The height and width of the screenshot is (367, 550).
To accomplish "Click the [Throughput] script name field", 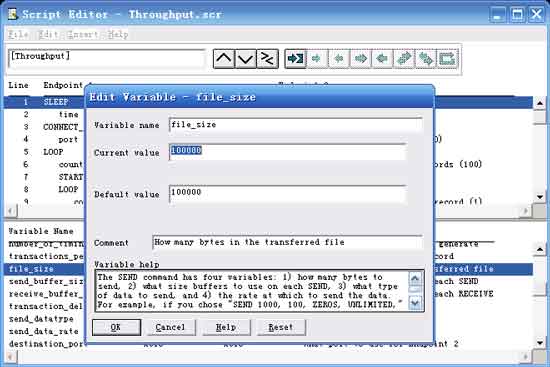I will coord(107,58).
